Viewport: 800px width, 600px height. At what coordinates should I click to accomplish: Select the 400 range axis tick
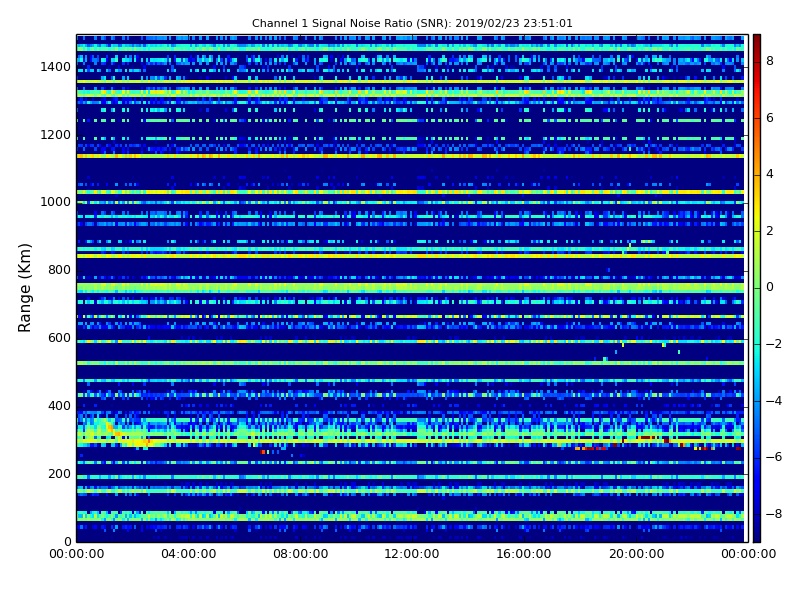coord(59,406)
